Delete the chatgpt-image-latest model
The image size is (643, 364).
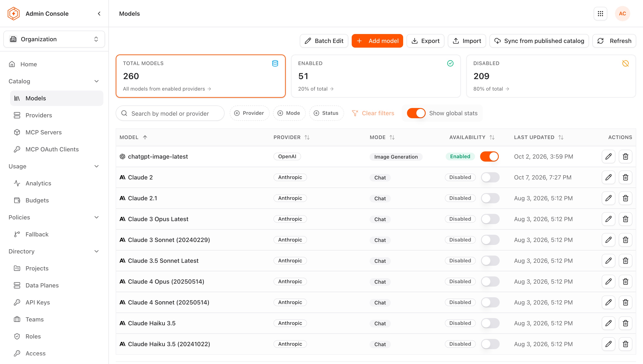(x=626, y=156)
